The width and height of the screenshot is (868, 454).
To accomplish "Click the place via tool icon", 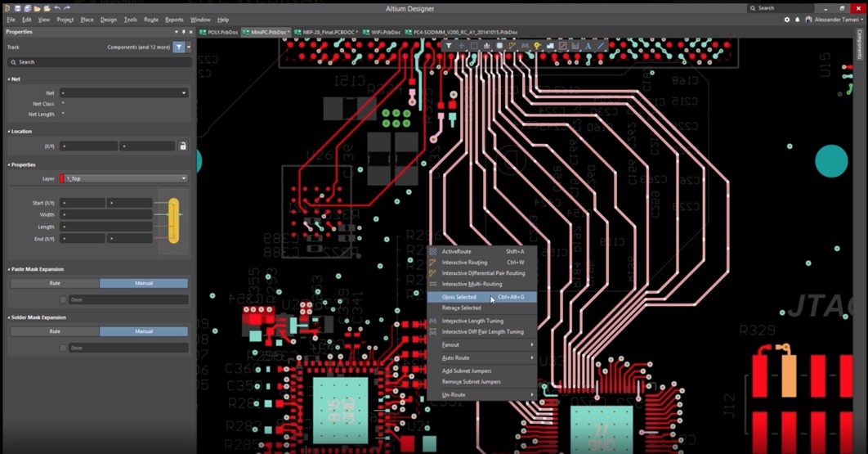I will [537, 46].
